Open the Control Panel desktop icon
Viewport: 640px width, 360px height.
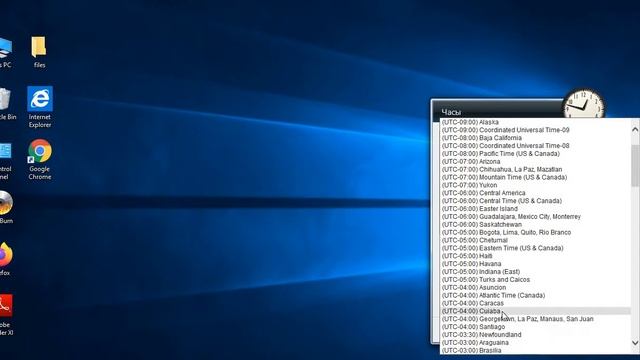coord(5,161)
